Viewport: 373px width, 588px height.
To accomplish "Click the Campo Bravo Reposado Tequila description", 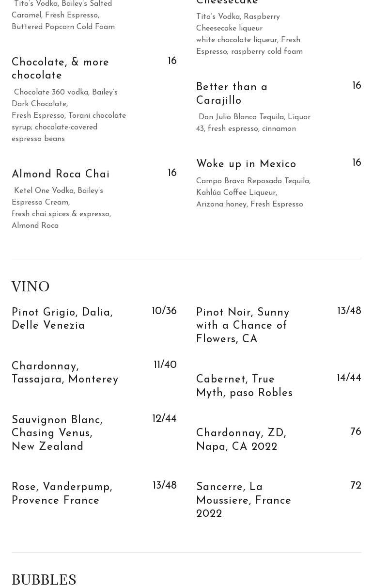I will click(253, 192).
